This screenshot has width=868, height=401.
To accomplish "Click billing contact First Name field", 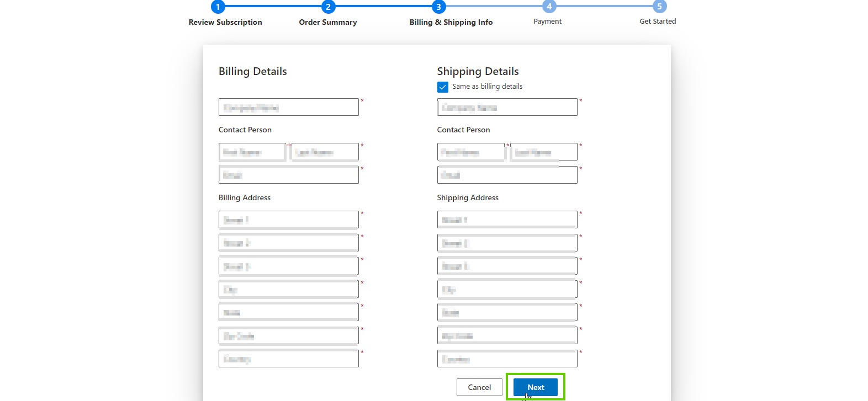I will (252, 152).
